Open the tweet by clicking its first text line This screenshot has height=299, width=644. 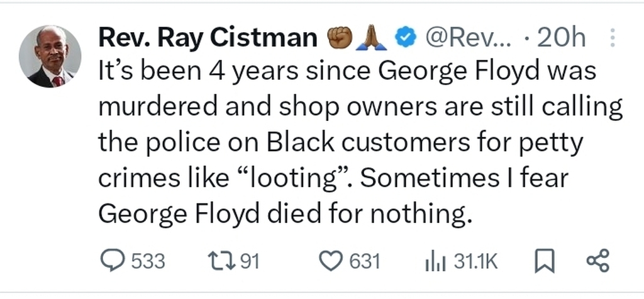347,71
